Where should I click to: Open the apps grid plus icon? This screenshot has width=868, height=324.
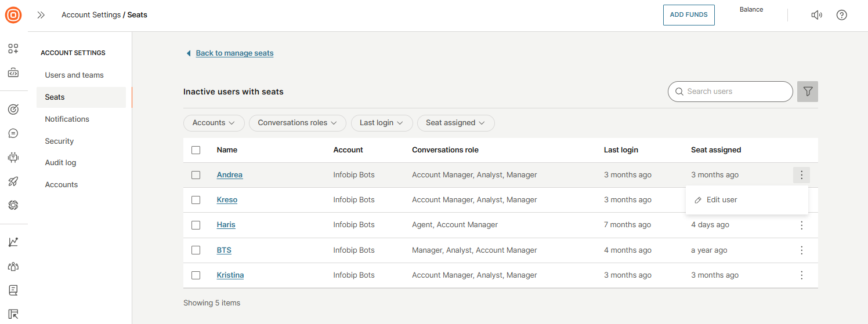(13, 49)
